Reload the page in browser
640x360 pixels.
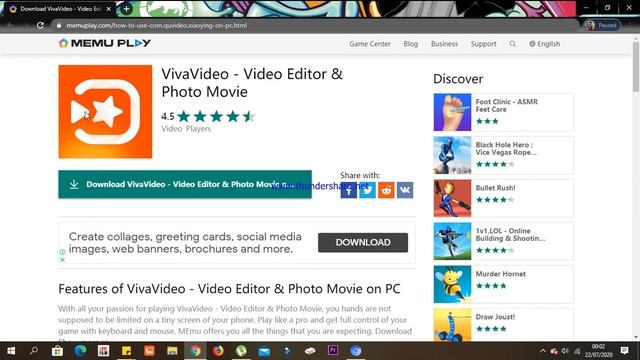point(40,25)
